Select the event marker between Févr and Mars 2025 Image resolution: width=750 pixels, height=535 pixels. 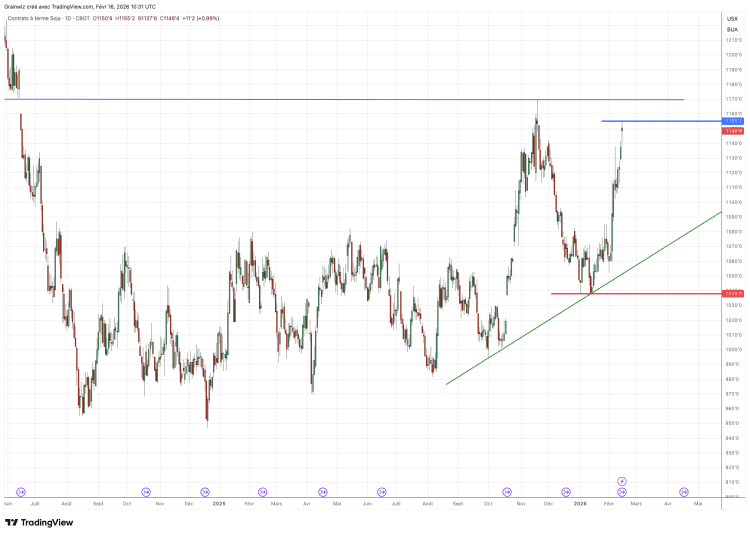[262, 491]
